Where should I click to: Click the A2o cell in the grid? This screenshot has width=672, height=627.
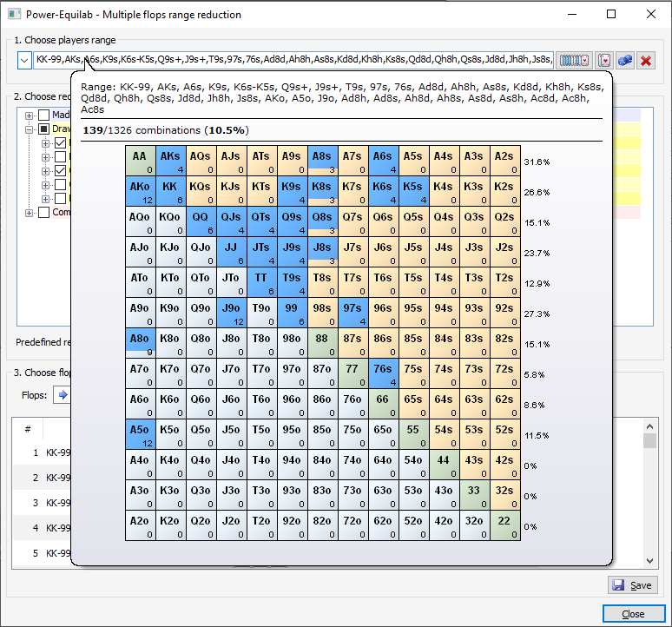(x=141, y=526)
